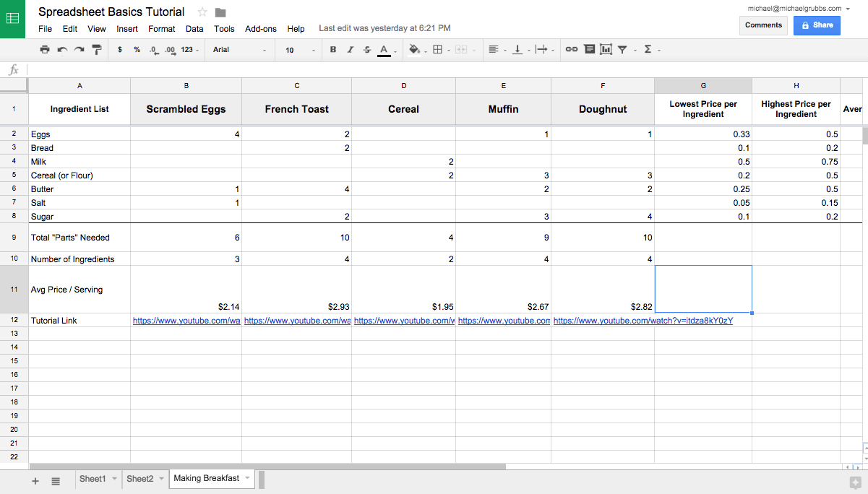Toggle strikethrough on selected text
The width and height of the screenshot is (868, 494).
coord(366,49)
